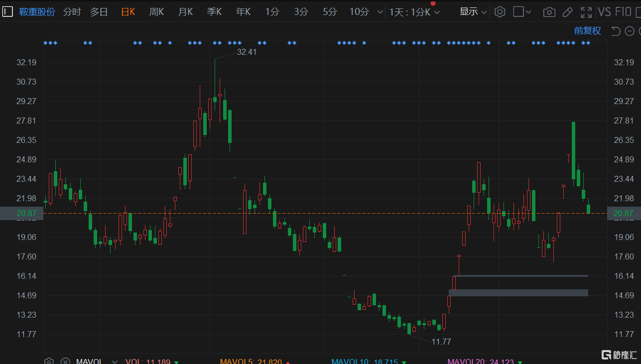Screen dimensions: 641x364
Task: Select the 月K monthly candlestick tab
Action: point(185,12)
